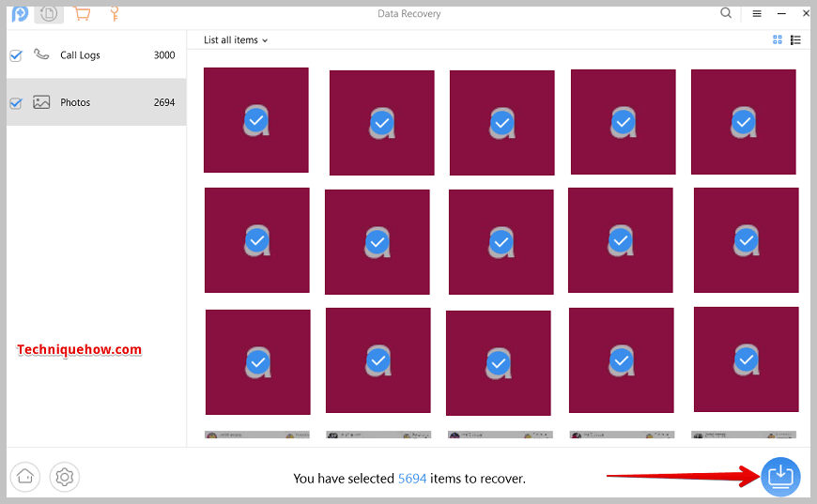The width and height of the screenshot is (817, 504).
Task: Click the second photo in the middle row
Action: click(x=378, y=242)
